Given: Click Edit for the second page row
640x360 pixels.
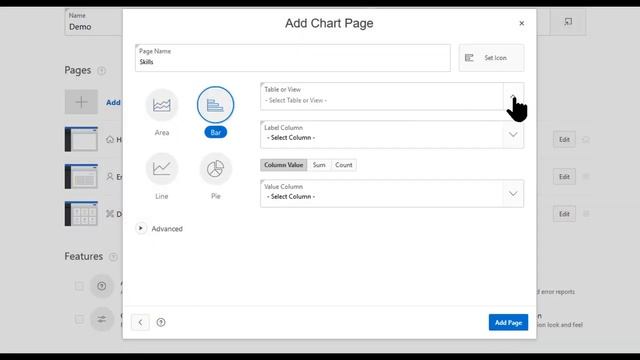Looking at the screenshot, I should (x=564, y=177).
